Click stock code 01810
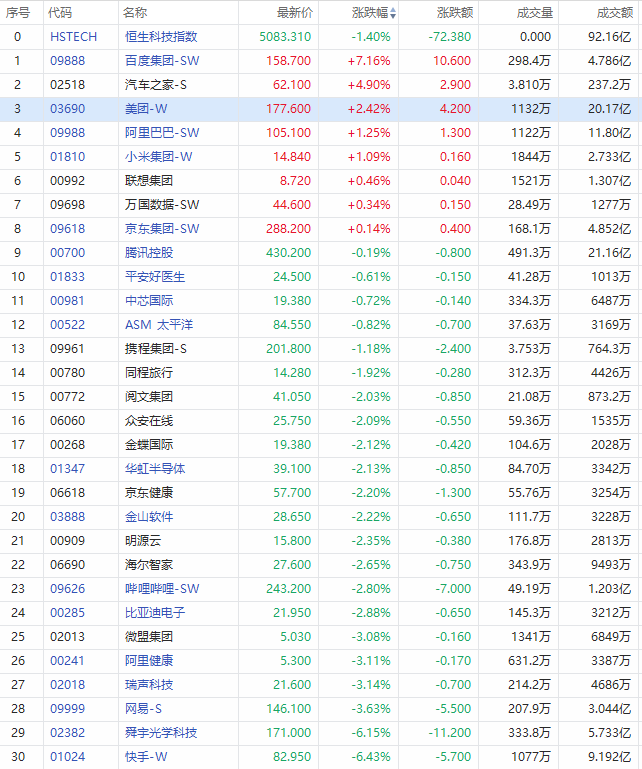The width and height of the screenshot is (642, 769). point(67,157)
